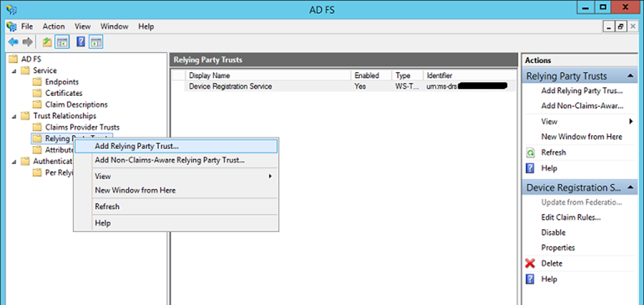Click the inner window Restore button
Screen dimensions: 644x305
click(620, 26)
